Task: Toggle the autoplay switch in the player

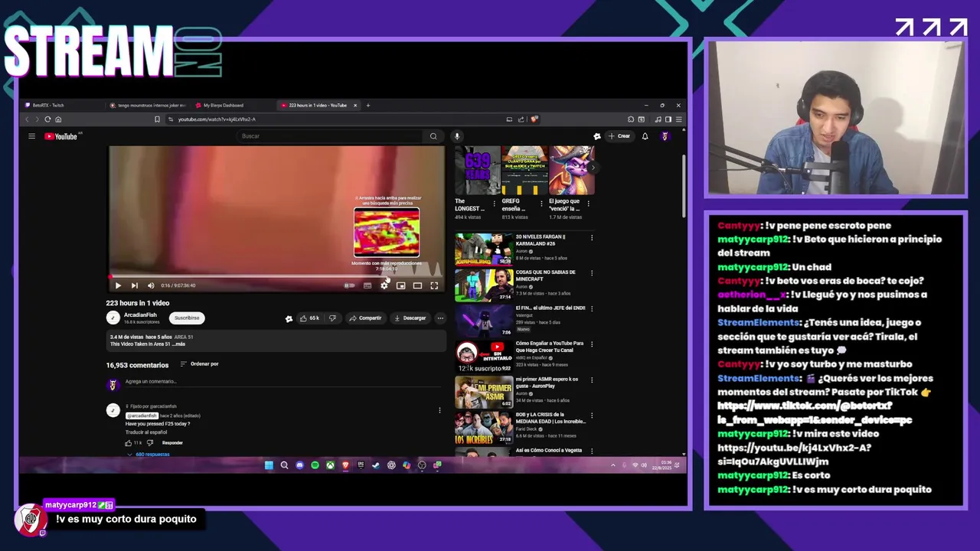Action: pos(349,285)
